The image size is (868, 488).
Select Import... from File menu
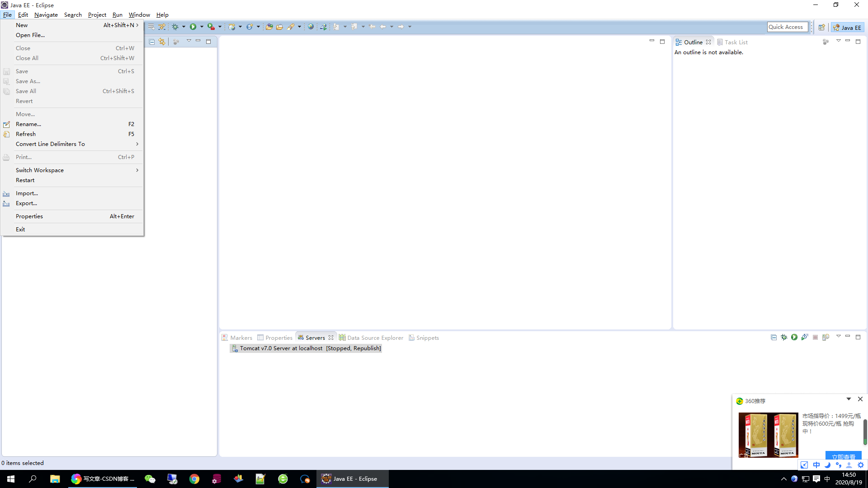coord(27,193)
